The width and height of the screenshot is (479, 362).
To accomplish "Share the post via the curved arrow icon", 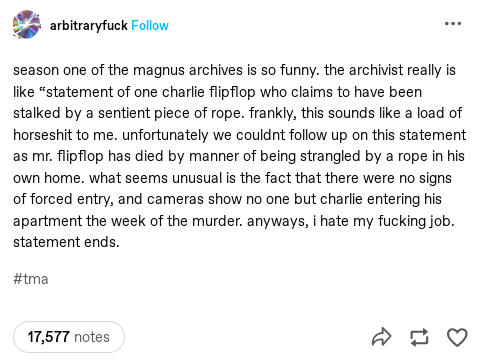I will pyautogui.click(x=381, y=337).
